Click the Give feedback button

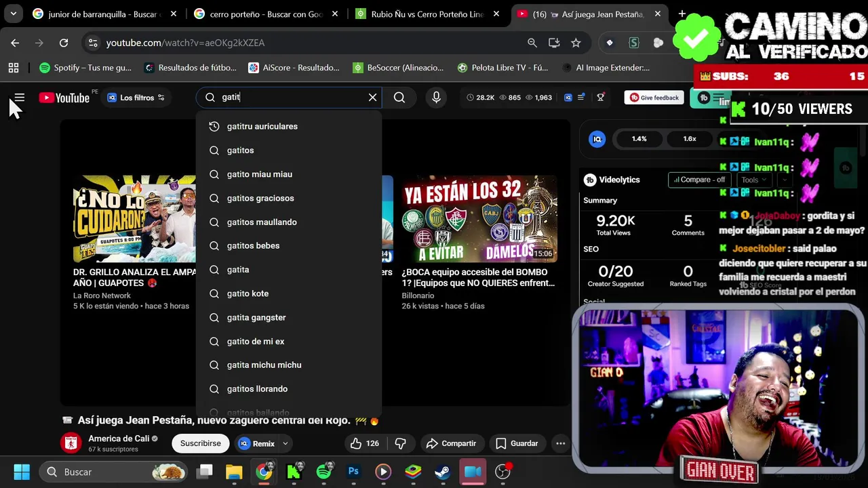point(654,98)
